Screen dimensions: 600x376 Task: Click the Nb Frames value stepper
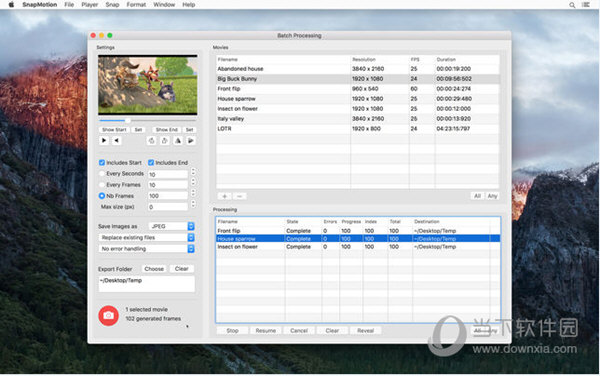[193, 192]
